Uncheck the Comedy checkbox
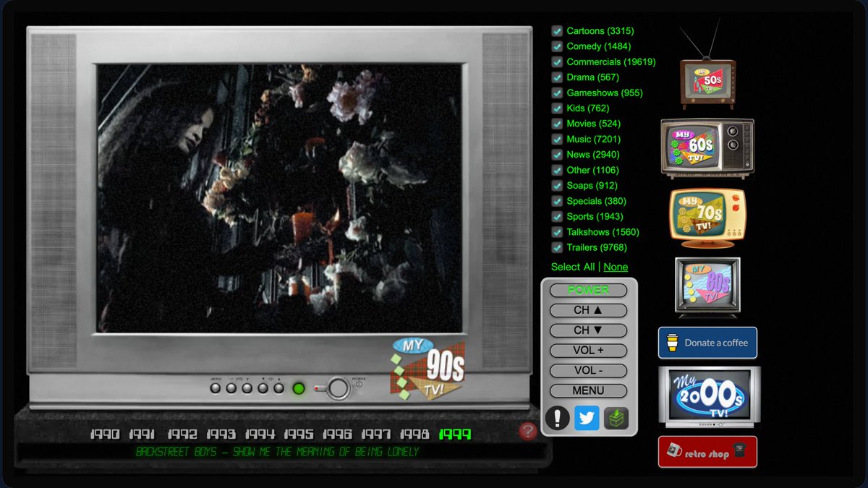 pos(557,46)
